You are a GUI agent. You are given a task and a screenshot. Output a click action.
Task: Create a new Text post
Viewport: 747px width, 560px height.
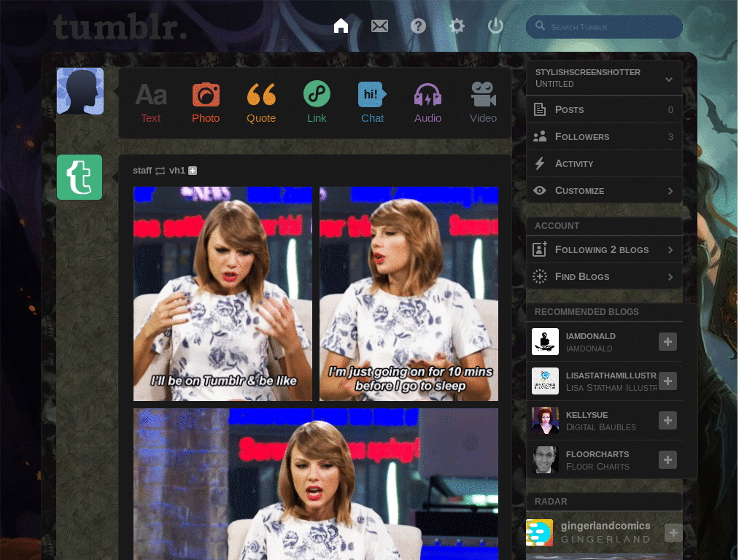pyautogui.click(x=150, y=103)
